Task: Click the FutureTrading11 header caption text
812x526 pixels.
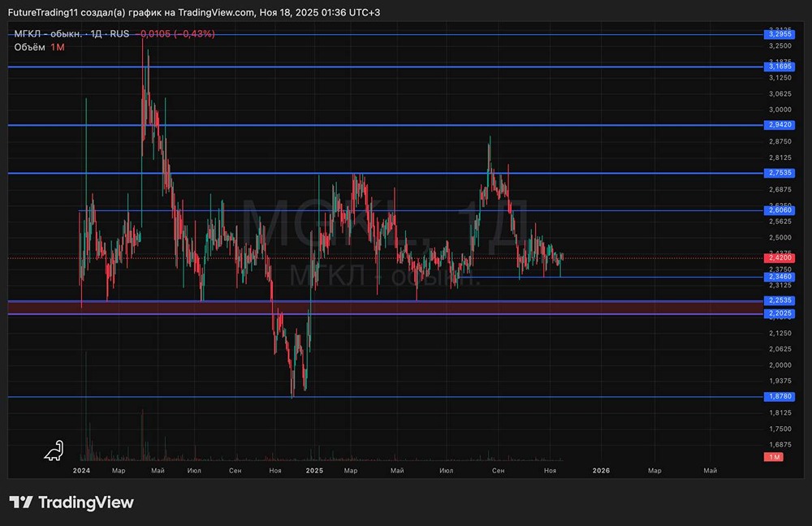Action: (x=194, y=12)
